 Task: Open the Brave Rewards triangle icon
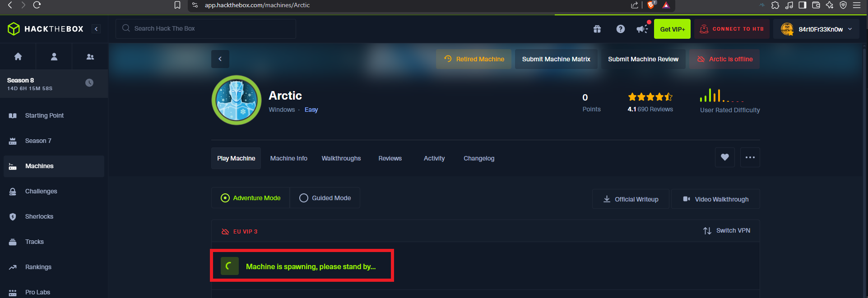(666, 5)
